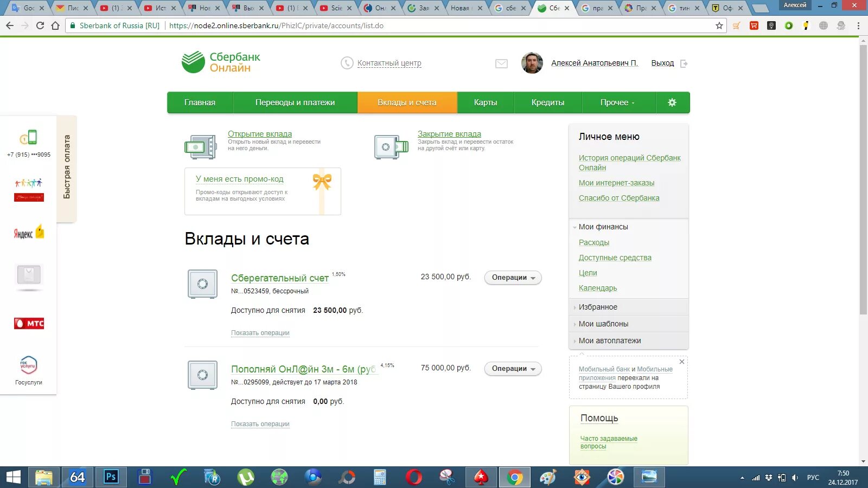Open the Chrome menu three dots
The width and height of the screenshot is (868, 488).
[x=858, y=25]
